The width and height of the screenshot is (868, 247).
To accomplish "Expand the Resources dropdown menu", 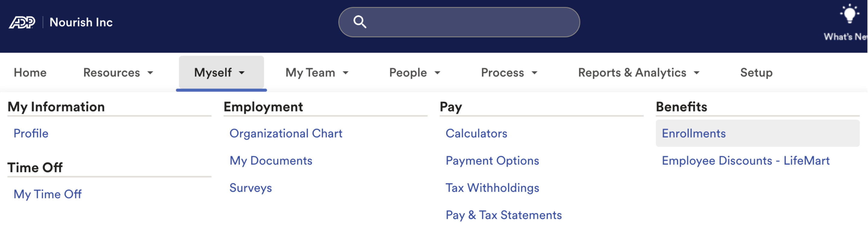I will tap(118, 72).
